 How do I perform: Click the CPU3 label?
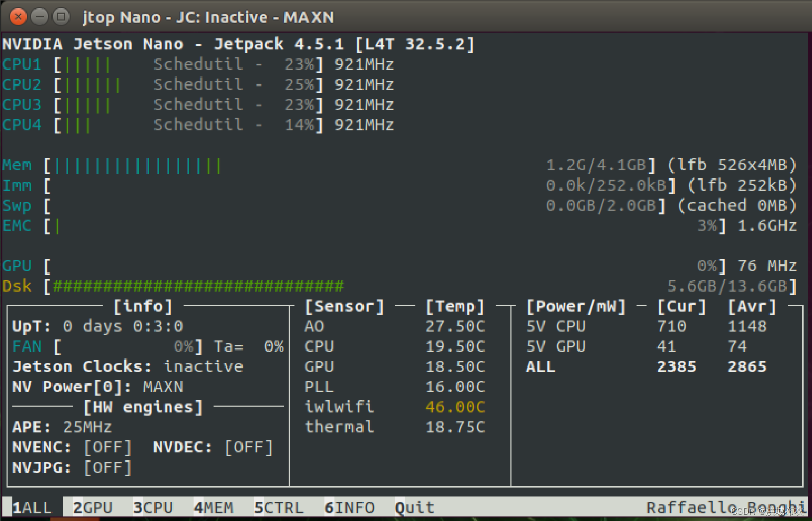click(x=22, y=105)
